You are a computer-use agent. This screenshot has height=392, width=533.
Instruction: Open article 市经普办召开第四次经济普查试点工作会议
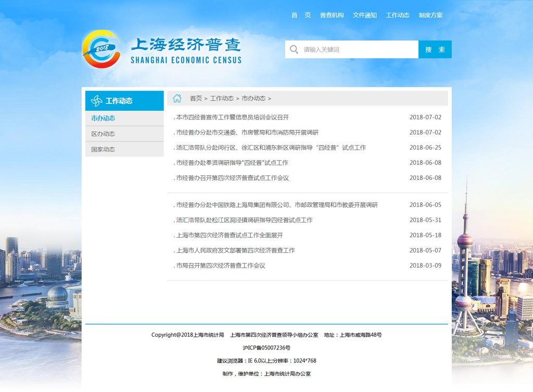233,178
